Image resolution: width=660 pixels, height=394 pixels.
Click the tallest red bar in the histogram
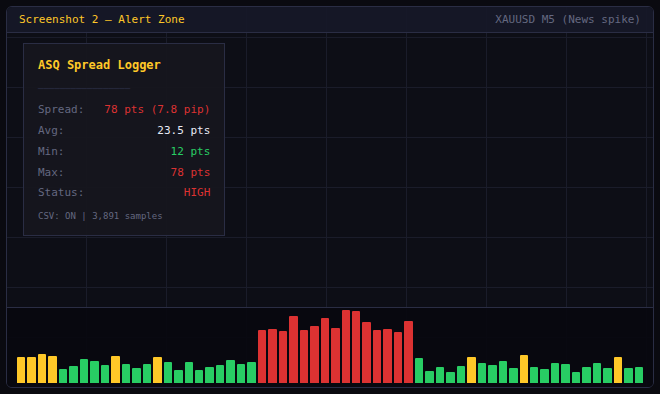point(346,346)
